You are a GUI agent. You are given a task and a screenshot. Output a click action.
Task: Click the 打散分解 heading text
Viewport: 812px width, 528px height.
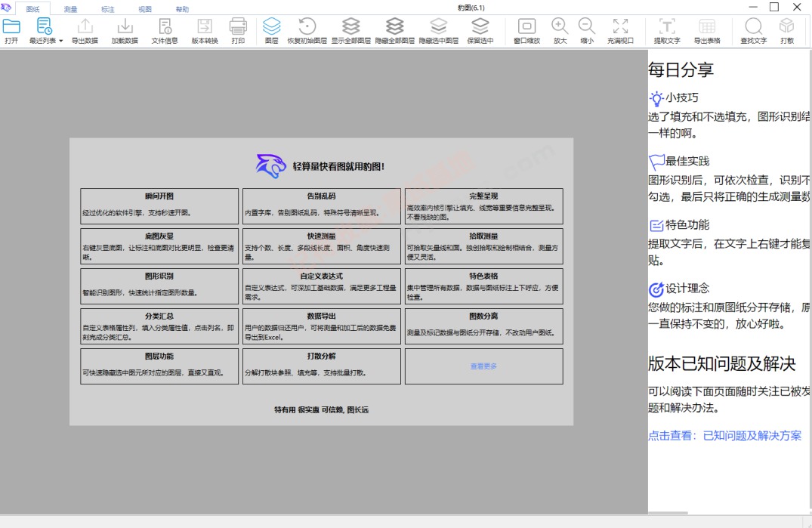[x=322, y=356]
